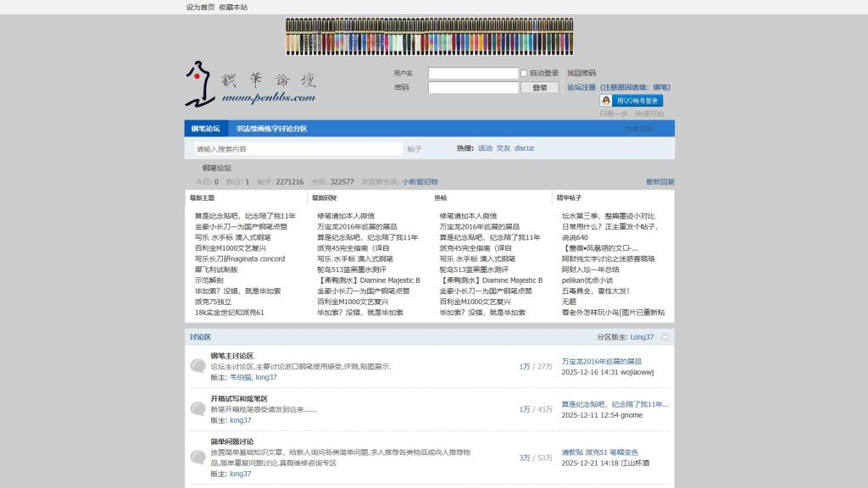Click the search content input field
Screen dimensions: 868x488
(x=298, y=149)
